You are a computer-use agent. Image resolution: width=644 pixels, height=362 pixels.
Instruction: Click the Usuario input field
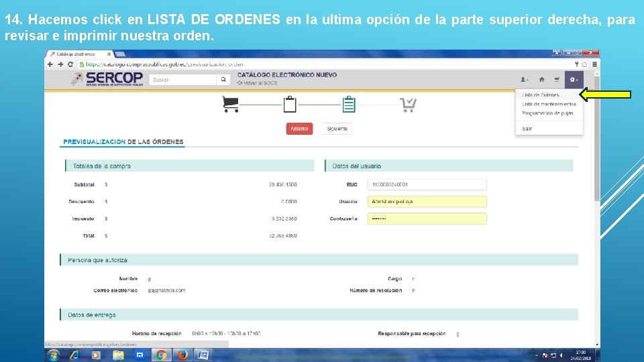(427, 202)
